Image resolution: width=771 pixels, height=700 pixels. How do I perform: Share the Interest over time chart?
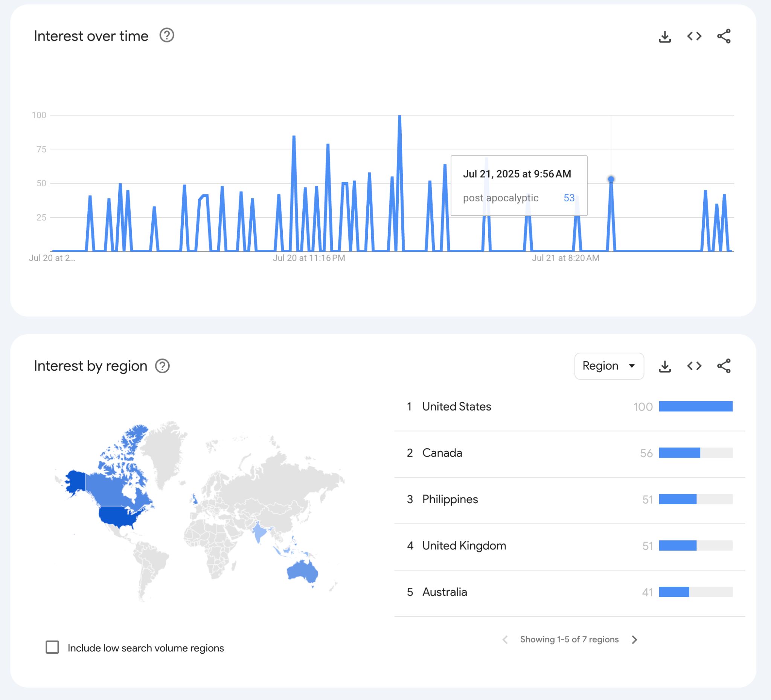[x=724, y=37]
